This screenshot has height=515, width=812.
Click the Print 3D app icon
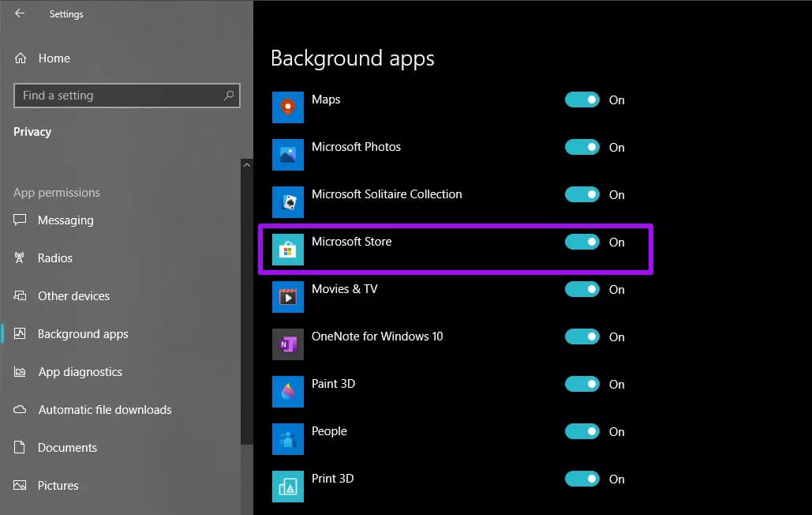point(287,487)
